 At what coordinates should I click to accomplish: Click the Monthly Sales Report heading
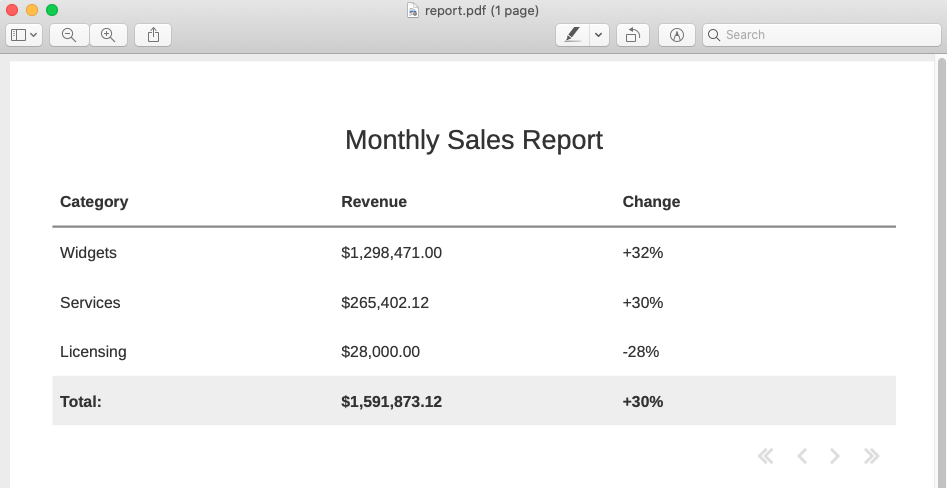coord(474,140)
